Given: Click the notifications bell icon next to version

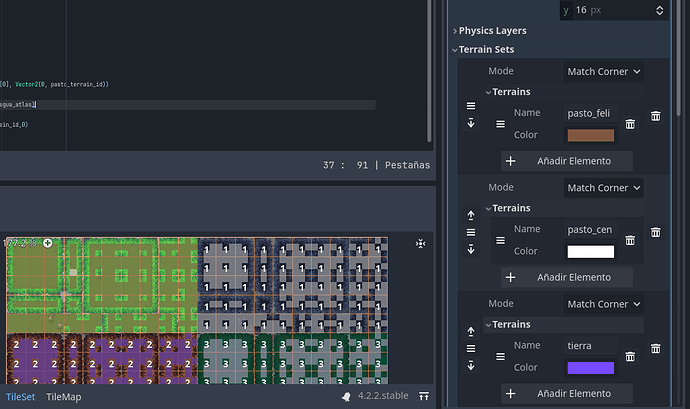Looking at the screenshot, I should pyautogui.click(x=346, y=397).
